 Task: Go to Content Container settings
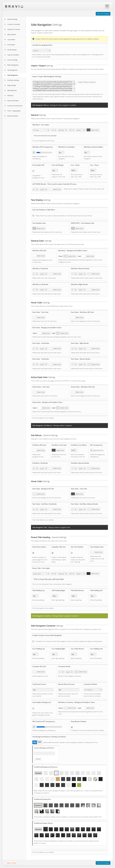(14, 24)
